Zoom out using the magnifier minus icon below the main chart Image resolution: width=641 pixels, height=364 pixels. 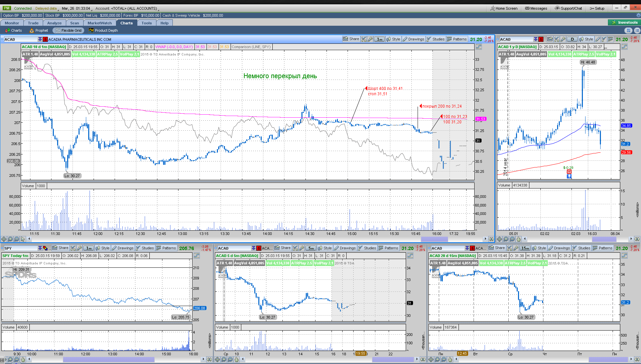coord(16,239)
